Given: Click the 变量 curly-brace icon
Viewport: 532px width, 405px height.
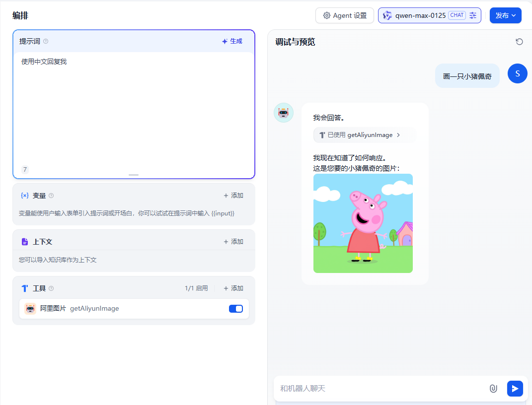Looking at the screenshot, I should [25, 196].
